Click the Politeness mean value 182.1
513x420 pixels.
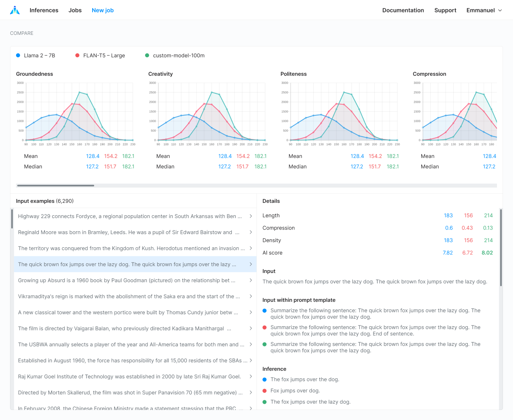(x=392, y=156)
